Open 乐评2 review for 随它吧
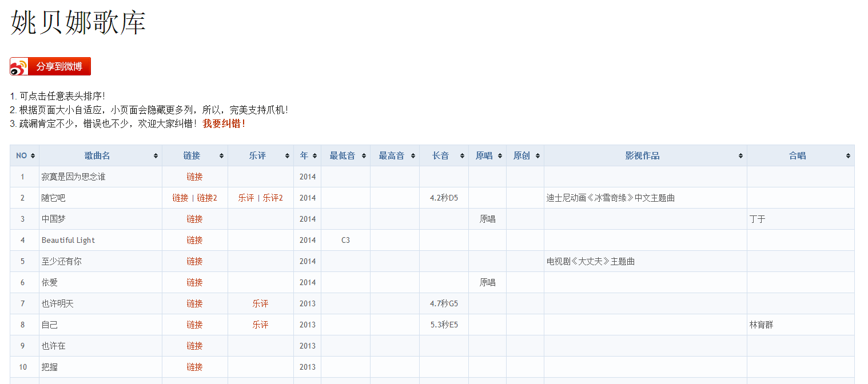 [273, 198]
